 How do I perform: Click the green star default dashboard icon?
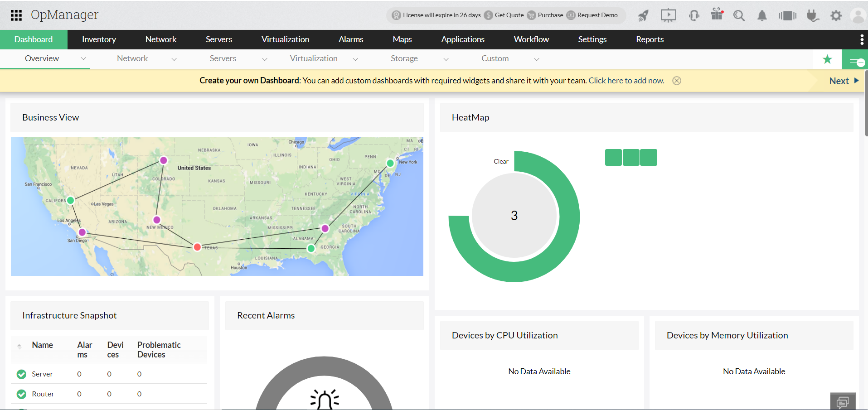tap(827, 59)
